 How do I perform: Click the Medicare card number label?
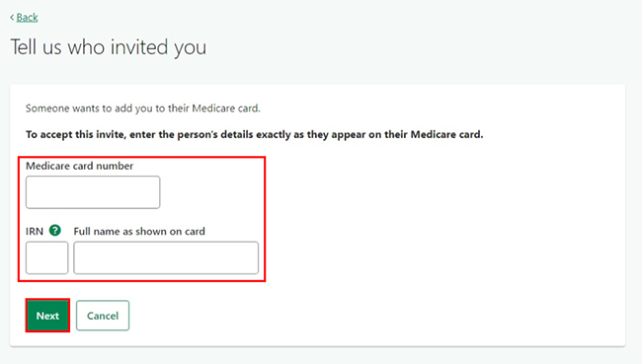(x=79, y=166)
